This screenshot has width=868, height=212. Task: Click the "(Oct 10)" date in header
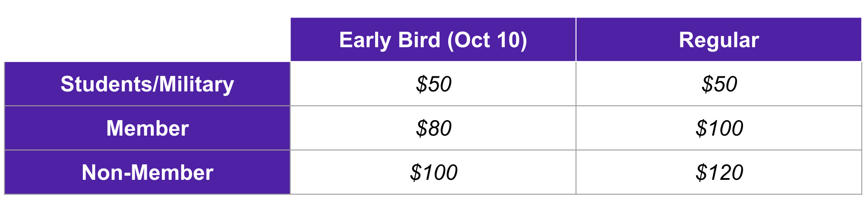[487, 40]
